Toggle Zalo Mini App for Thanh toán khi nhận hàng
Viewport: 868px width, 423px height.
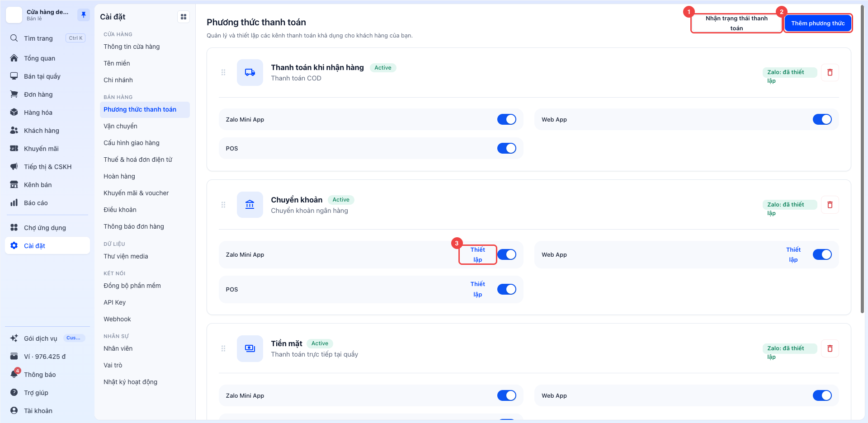(507, 119)
